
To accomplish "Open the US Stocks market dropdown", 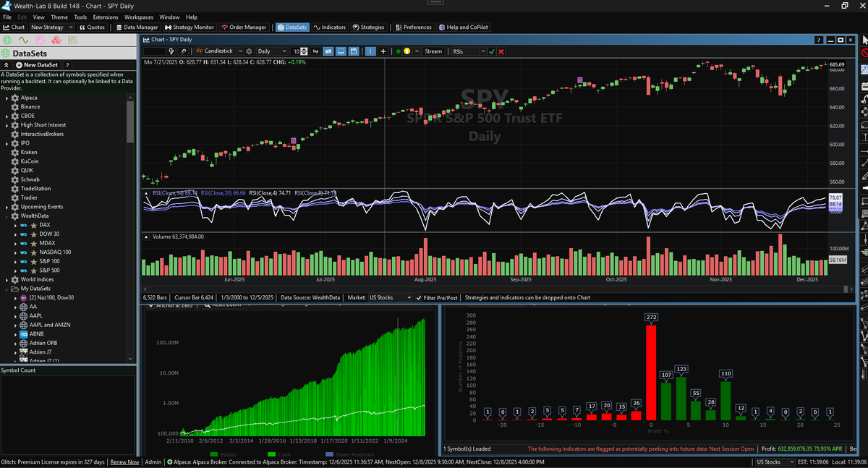I will [389, 297].
